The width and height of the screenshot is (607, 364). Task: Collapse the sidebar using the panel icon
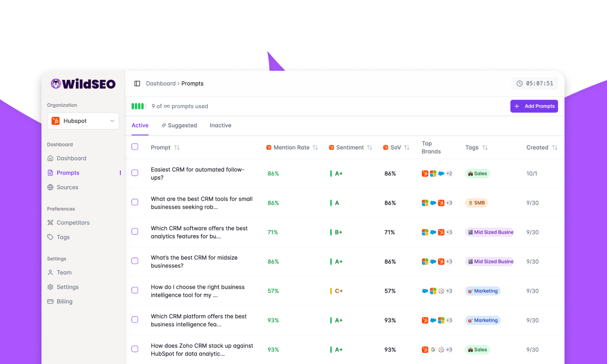(x=137, y=83)
